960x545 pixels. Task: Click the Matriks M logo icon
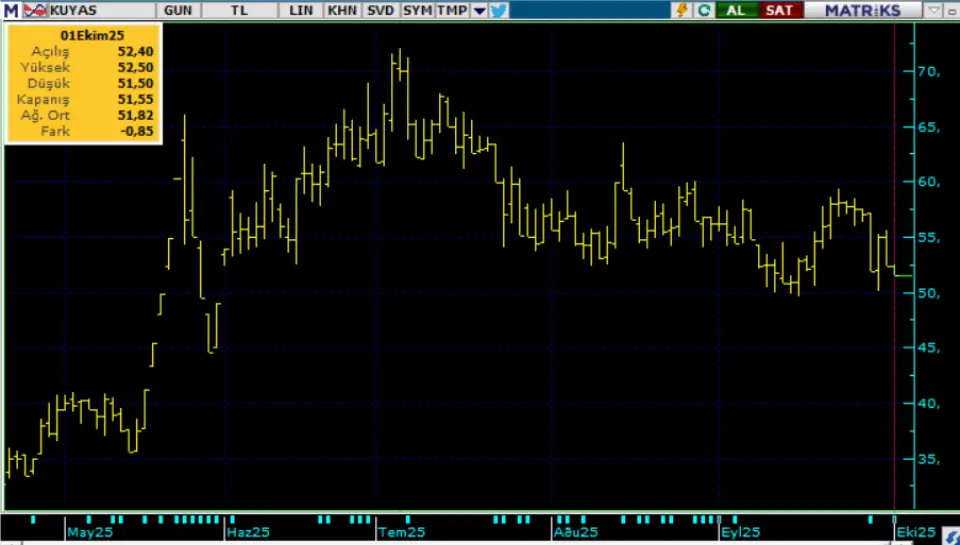click(10, 10)
